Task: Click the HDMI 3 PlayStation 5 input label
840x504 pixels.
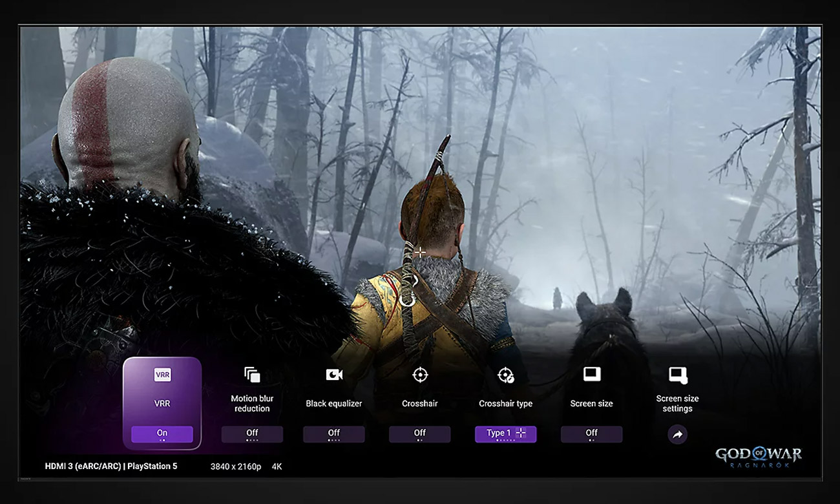Action: pyautogui.click(x=110, y=467)
